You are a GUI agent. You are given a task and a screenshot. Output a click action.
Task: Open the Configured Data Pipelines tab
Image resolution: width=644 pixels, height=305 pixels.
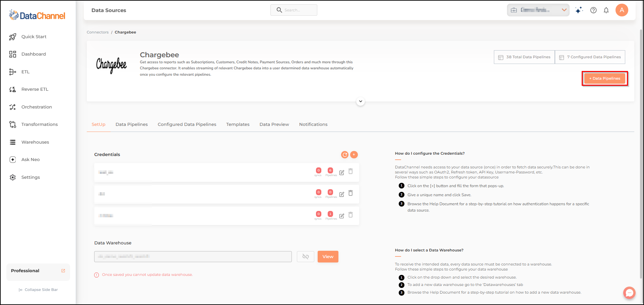click(187, 125)
